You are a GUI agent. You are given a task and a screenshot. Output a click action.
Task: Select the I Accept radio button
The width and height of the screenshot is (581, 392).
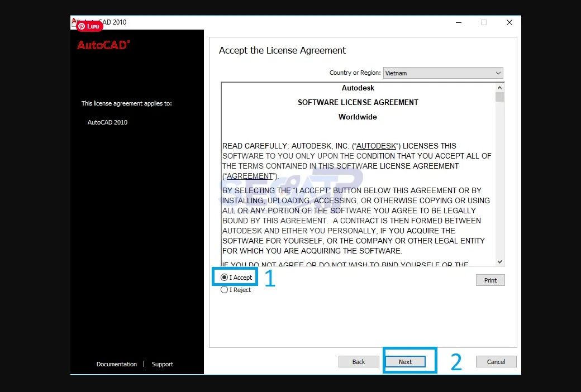[x=225, y=277]
